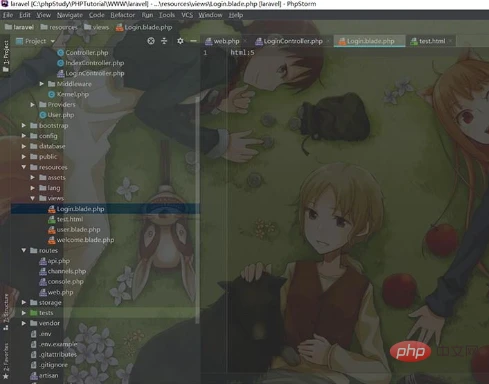The image size is (489, 384).
Task: Expand the public folder
Action: [24, 156]
